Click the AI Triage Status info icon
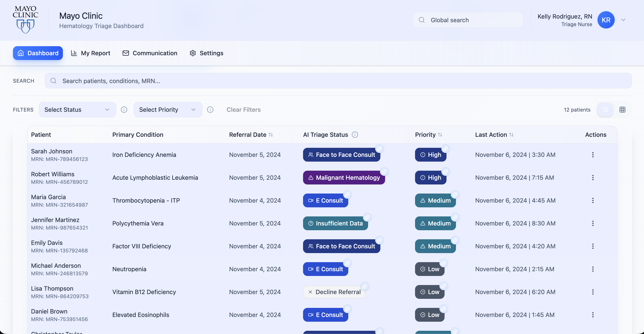Image resolution: width=644 pixels, height=334 pixels. (x=355, y=135)
